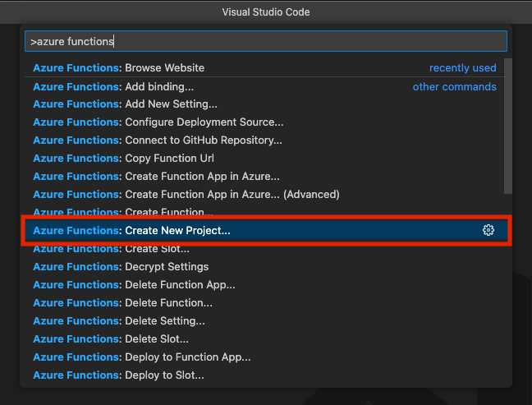The height and width of the screenshot is (405, 532).
Task: Focus the command palette search input
Action: pos(266,41)
